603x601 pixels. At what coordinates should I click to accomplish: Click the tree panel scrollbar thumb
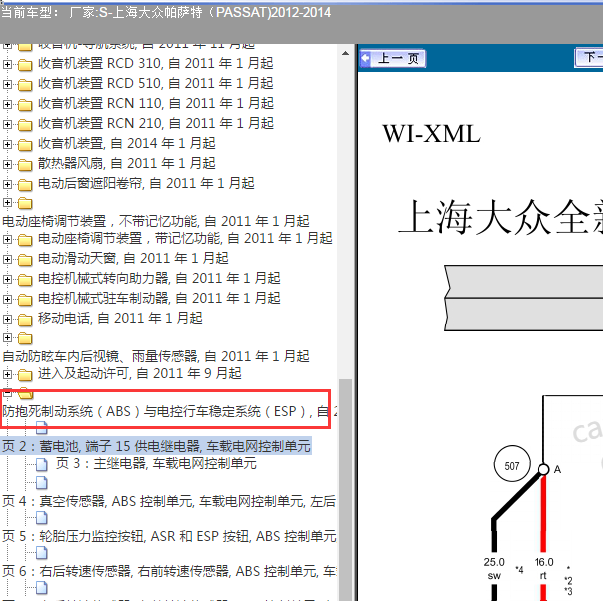pyautogui.click(x=346, y=489)
